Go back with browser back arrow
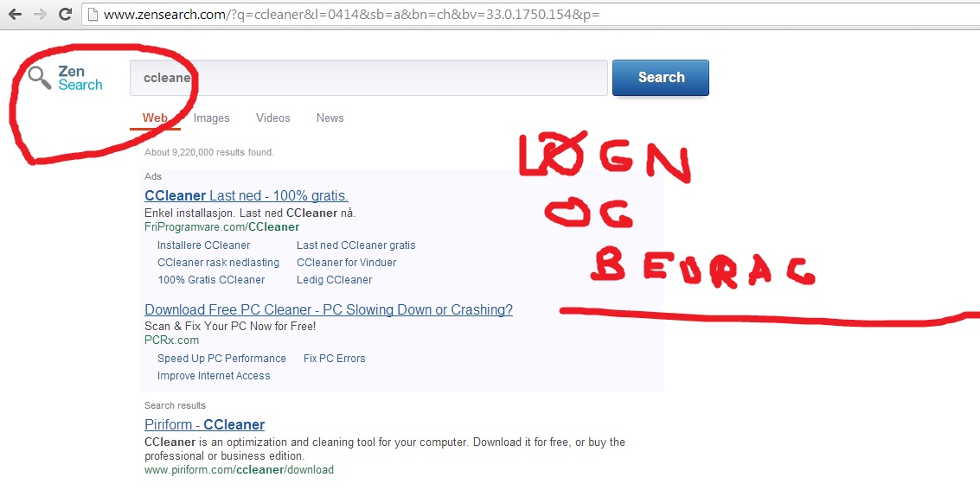 coord(15,14)
